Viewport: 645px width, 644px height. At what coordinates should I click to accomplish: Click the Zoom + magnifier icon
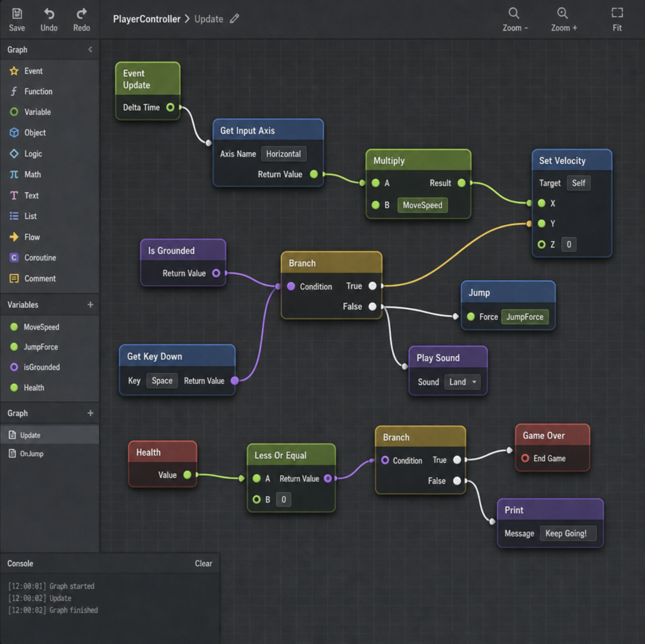(562, 13)
